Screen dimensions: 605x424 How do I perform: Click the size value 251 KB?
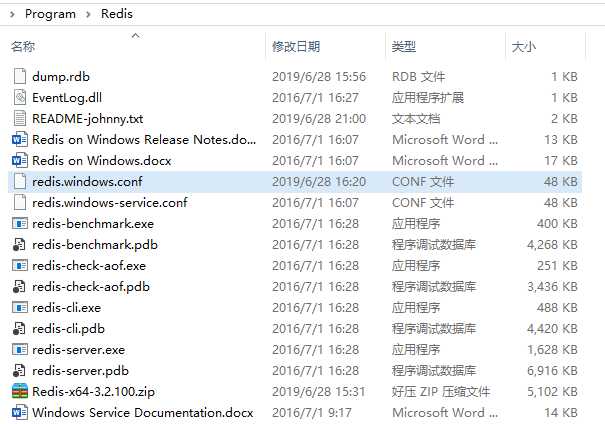pos(557,265)
